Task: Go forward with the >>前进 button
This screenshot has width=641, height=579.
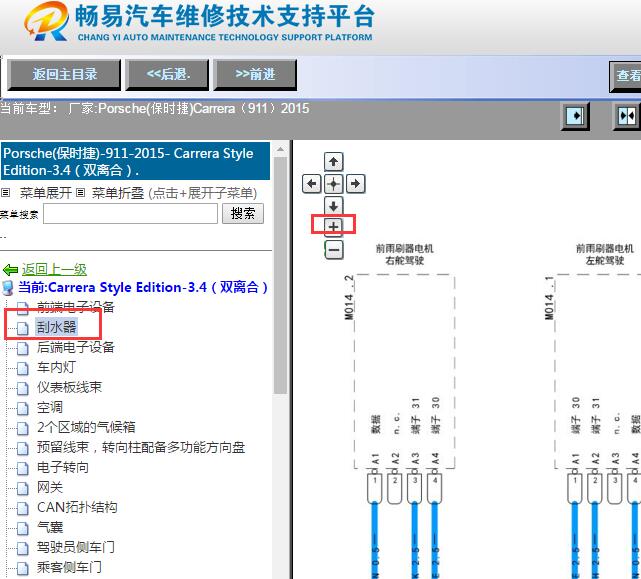Action: (255, 74)
